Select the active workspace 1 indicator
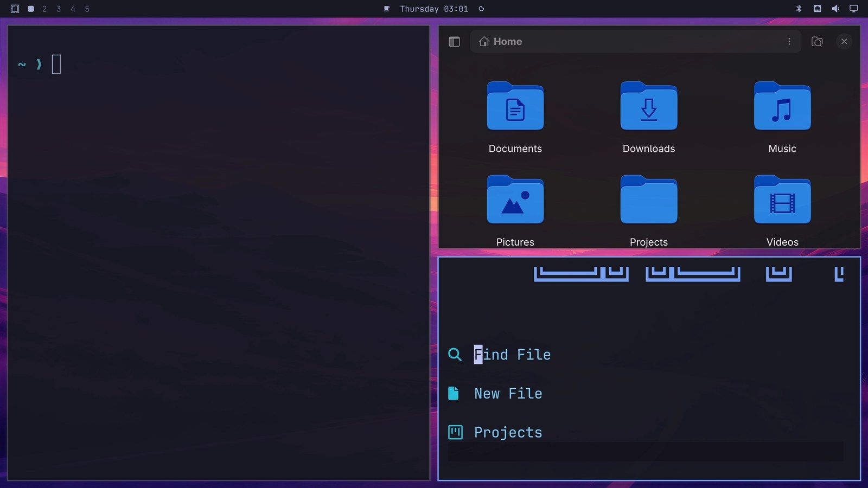The width and height of the screenshot is (868, 488). tap(31, 9)
